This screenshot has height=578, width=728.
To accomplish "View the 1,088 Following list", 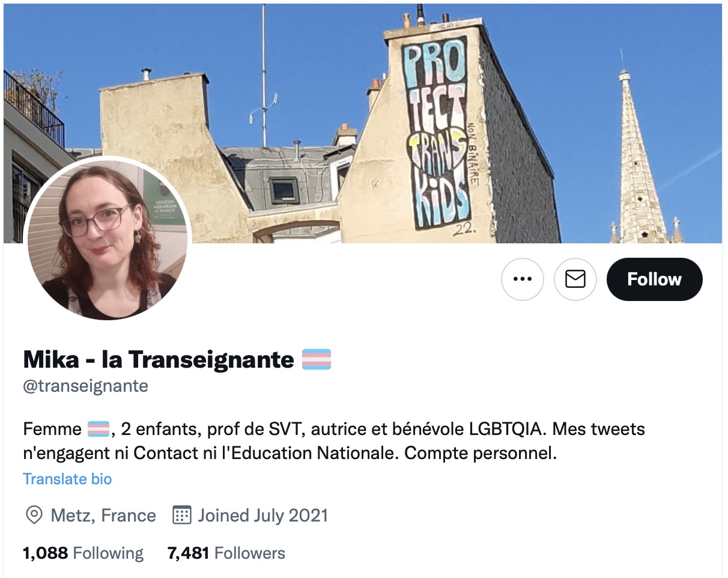I will 83,553.
